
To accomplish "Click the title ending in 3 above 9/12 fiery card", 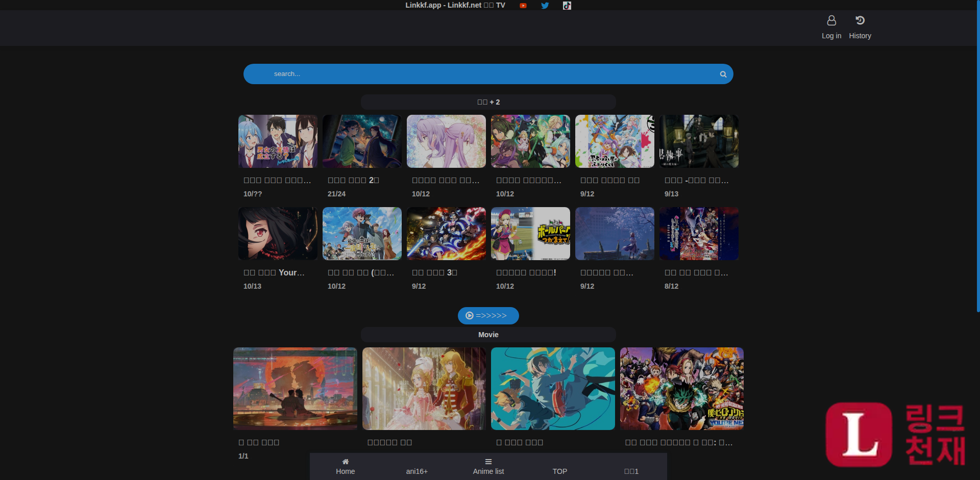I will pyautogui.click(x=434, y=272).
